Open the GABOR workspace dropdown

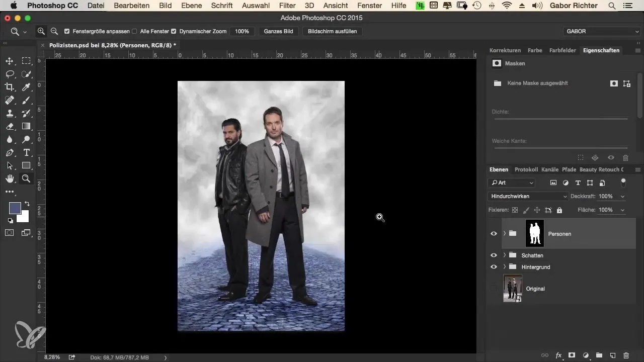pos(602,31)
